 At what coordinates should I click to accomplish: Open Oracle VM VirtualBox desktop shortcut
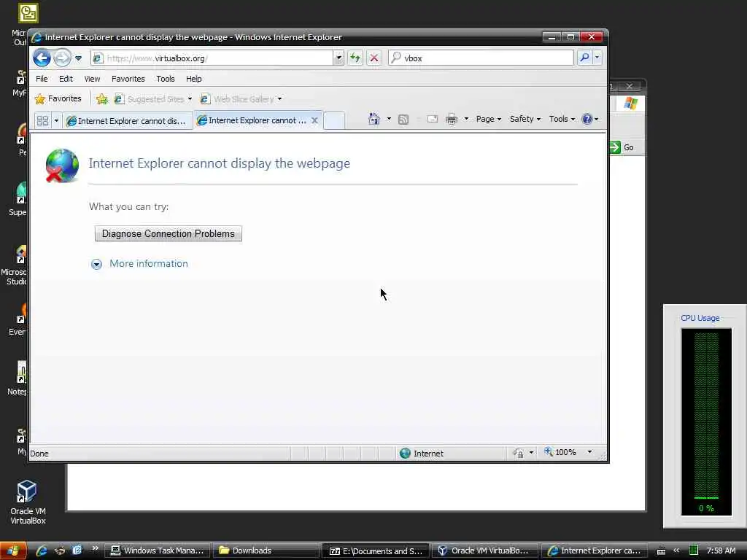point(28,503)
